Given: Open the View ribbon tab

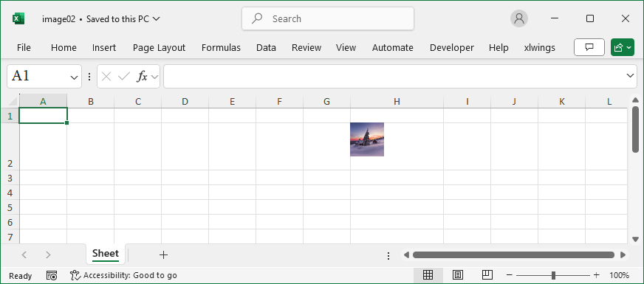Looking at the screenshot, I should tap(346, 48).
